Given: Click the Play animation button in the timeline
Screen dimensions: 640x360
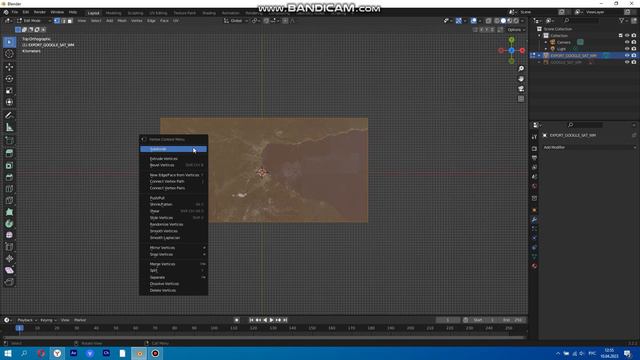Looking at the screenshot, I should (271, 320).
